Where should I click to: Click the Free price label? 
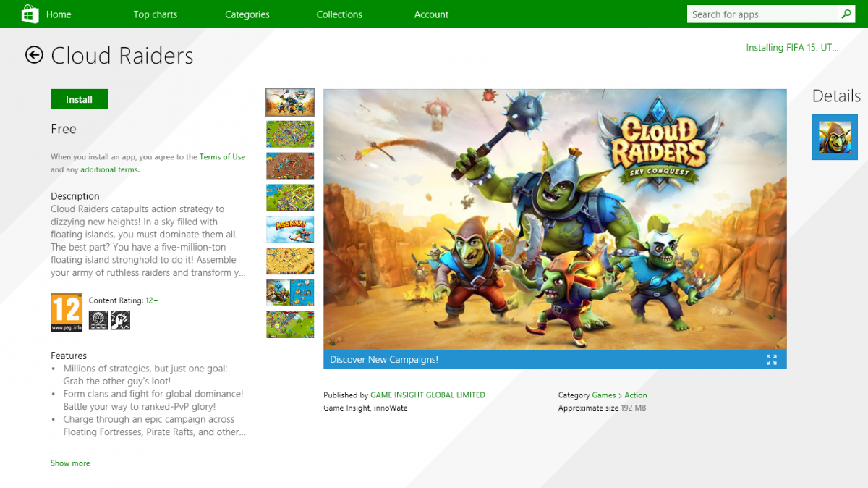tap(64, 129)
